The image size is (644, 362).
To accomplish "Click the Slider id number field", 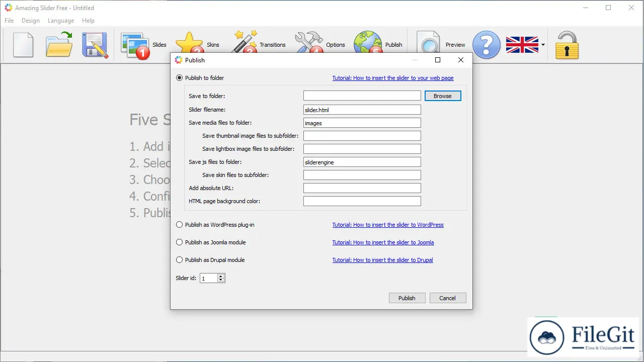I will [209, 278].
